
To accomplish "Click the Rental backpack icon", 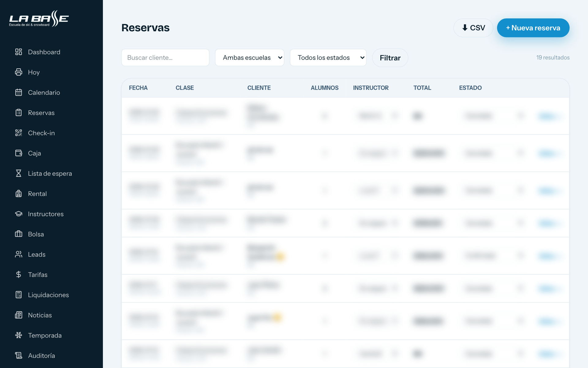I will (19, 194).
